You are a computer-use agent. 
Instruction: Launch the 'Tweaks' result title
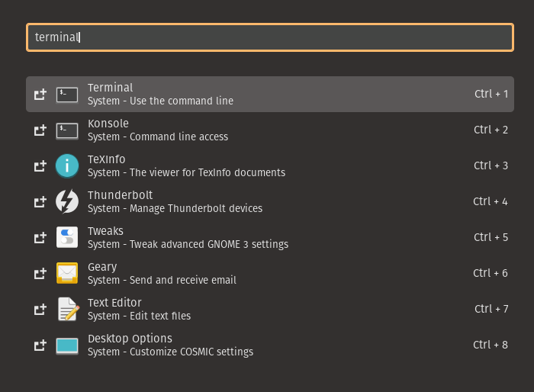point(105,231)
